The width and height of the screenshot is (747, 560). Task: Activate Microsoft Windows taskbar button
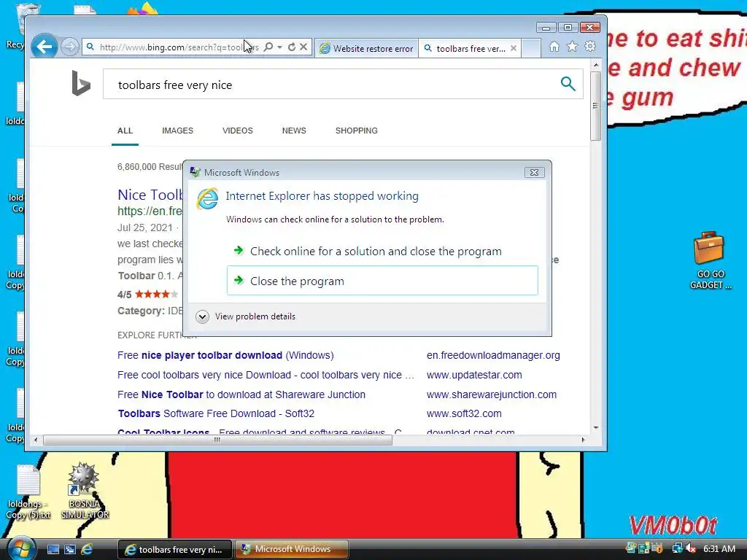[291, 549]
